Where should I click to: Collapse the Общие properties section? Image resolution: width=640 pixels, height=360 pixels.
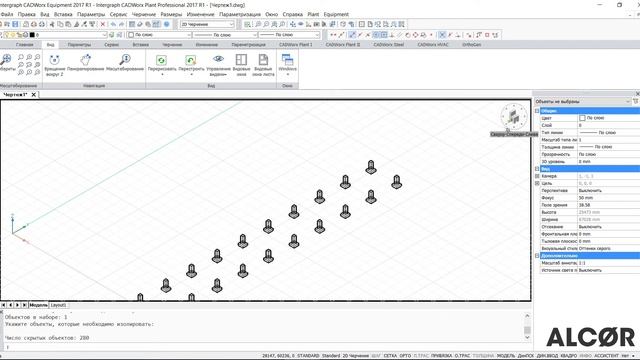537,111
